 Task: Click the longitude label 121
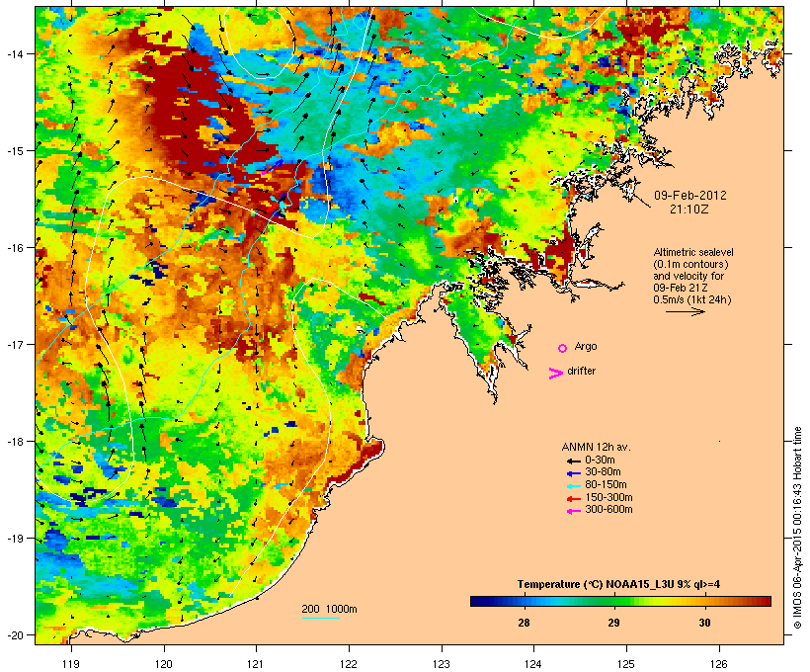click(256, 664)
